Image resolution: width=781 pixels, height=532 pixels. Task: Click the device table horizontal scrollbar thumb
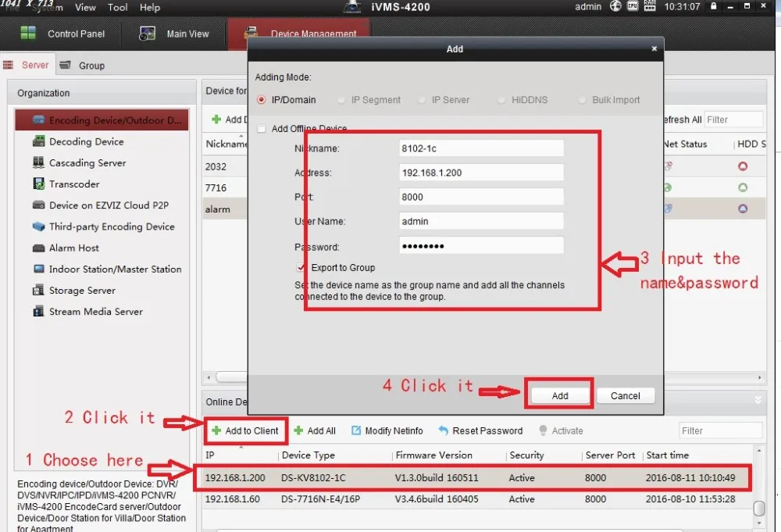230,377
